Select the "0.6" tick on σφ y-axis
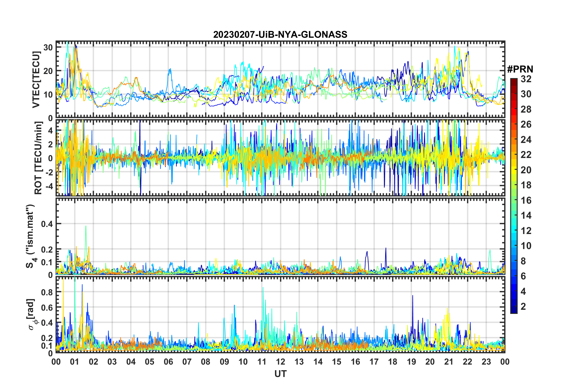This screenshot has width=561, height=392. pyautogui.click(x=47, y=307)
